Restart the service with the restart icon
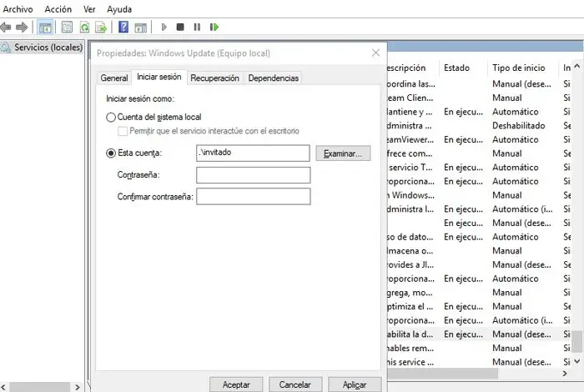584x392 pixels. coord(214,28)
